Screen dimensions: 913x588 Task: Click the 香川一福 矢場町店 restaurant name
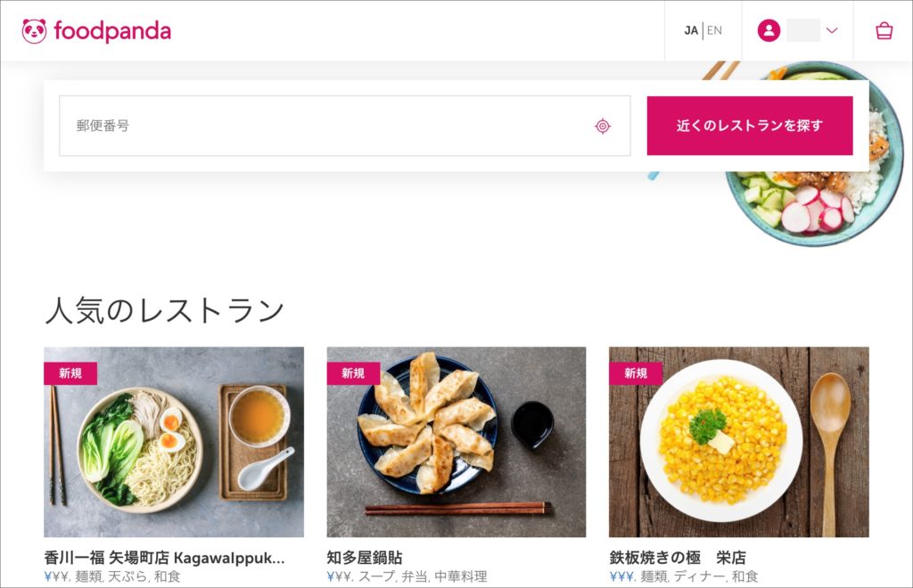[x=164, y=559]
